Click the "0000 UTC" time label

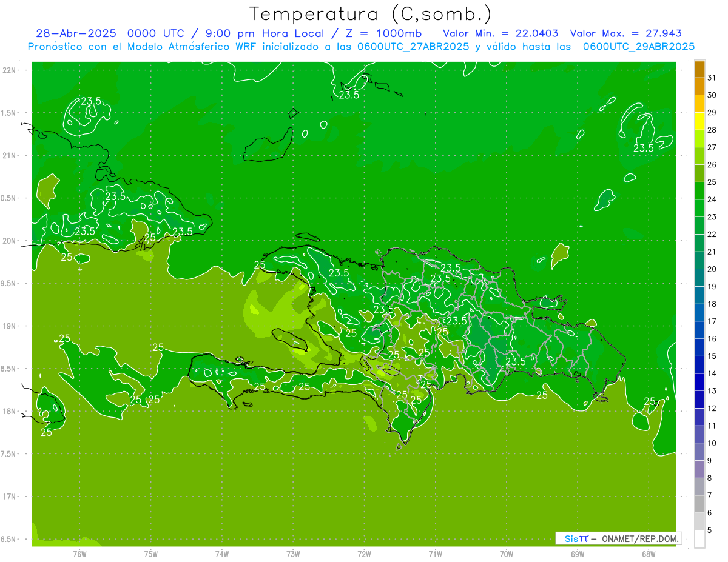coord(155,34)
